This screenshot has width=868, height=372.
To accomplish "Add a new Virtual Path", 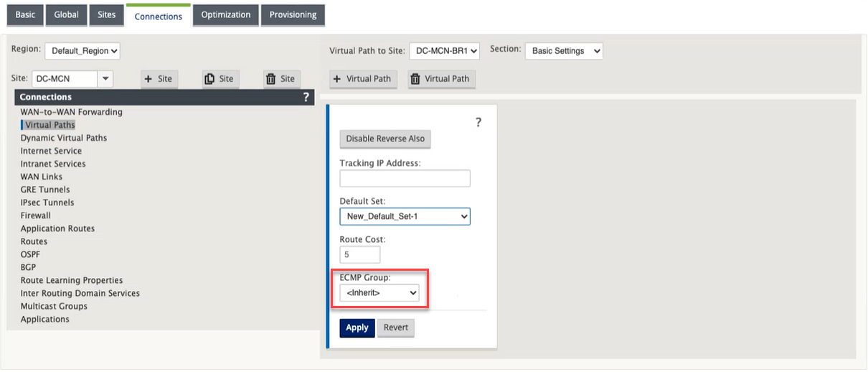I will [363, 79].
